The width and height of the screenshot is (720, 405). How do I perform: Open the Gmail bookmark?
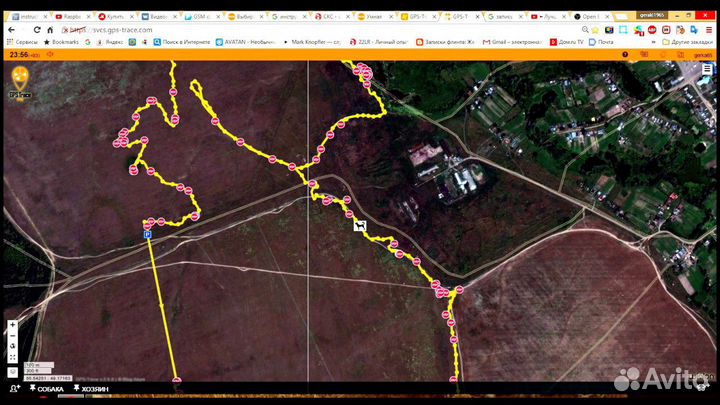(x=512, y=42)
